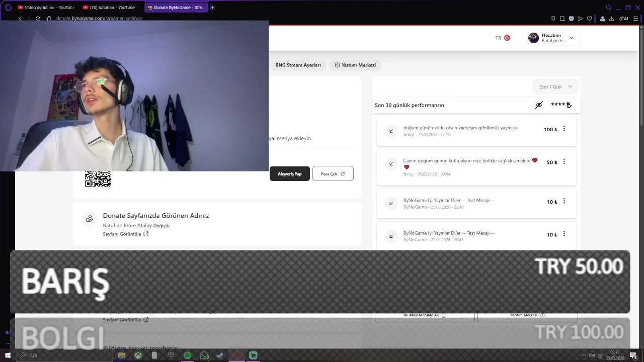Click incoming arrow icon on 22:48 message
This screenshot has width=644, height=362.
pyautogui.click(x=391, y=203)
